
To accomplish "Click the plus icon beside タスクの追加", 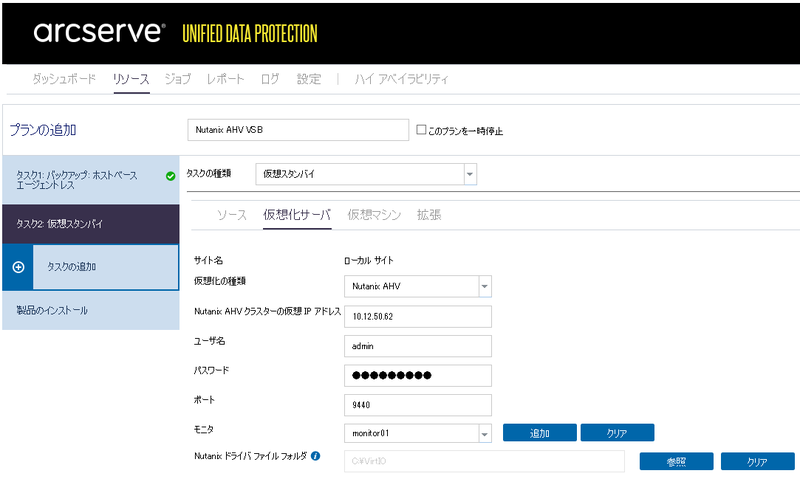I will (18, 267).
